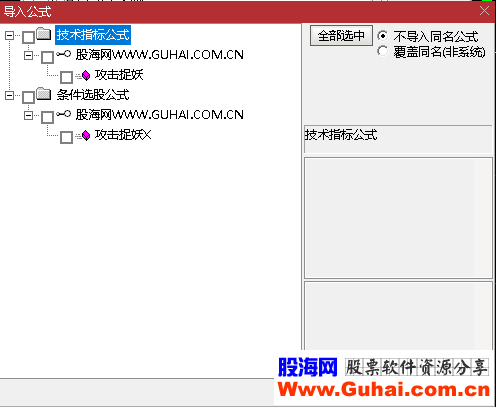Viewport: 496px width, 407px height.
Task: Check the 条件选股公式 checkbox
Action: pos(28,97)
